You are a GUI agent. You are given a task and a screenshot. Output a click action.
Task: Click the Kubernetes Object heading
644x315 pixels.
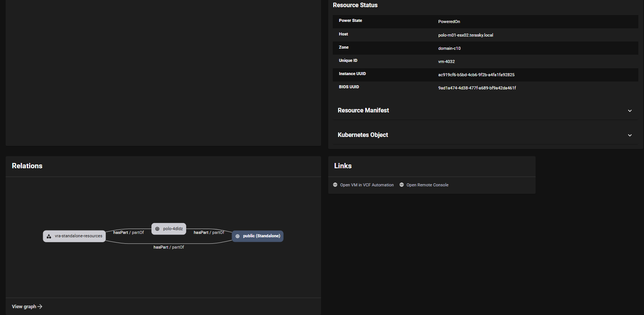[363, 135]
